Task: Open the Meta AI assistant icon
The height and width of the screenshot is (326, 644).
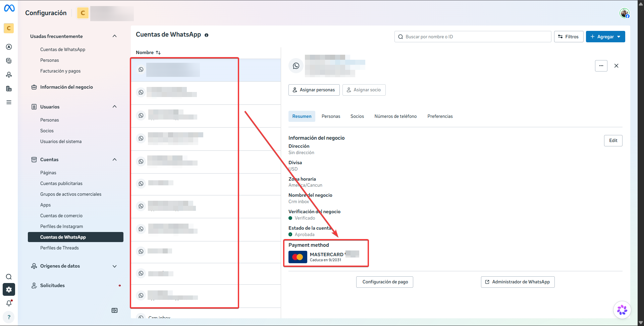Action: [x=622, y=310]
